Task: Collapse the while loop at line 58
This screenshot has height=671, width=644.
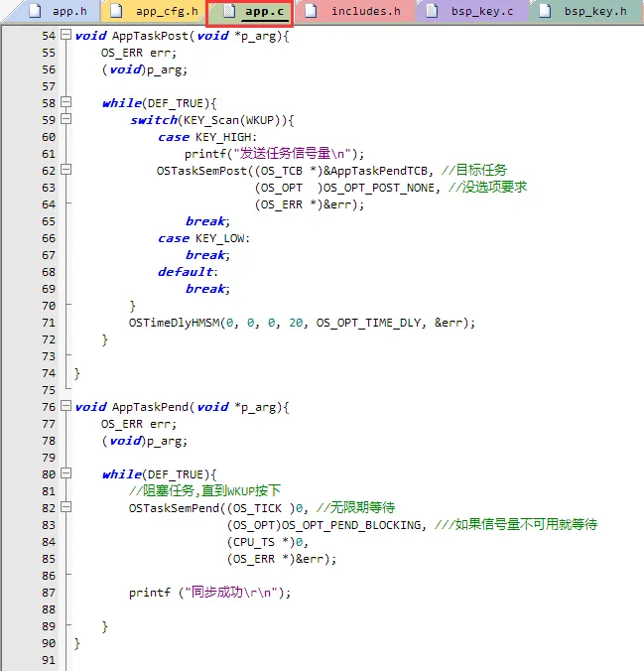Action: coord(65,102)
